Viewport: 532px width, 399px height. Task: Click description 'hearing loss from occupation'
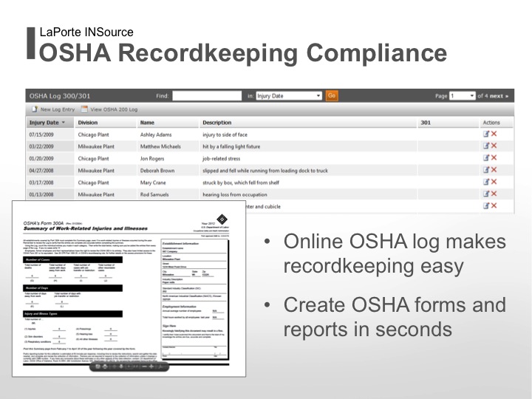[234, 194]
